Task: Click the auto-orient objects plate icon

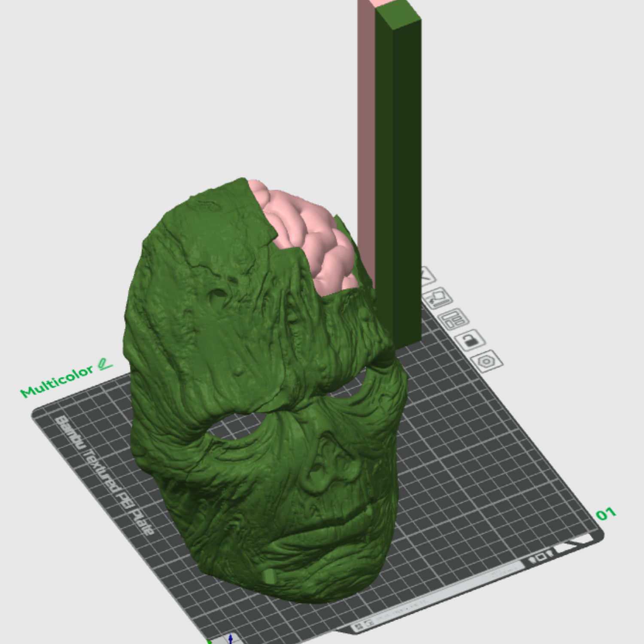Action: [437, 298]
